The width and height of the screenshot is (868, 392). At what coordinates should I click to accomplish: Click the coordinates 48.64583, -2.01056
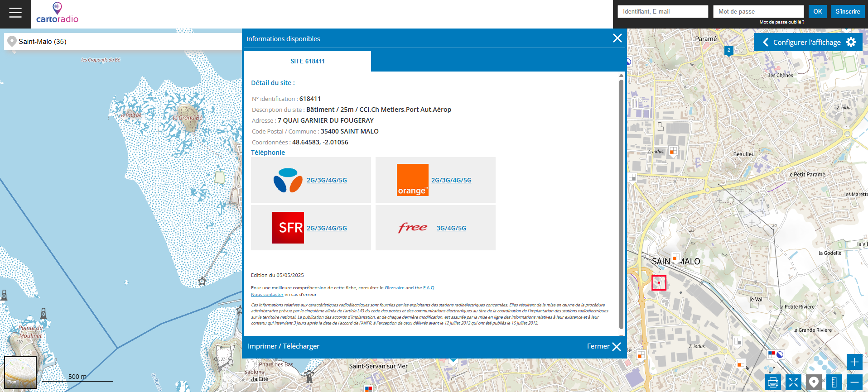[x=320, y=142]
